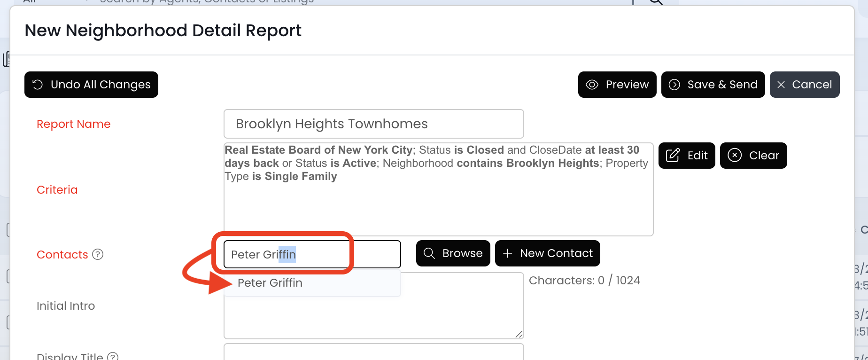The width and height of the screenshot is (868, 360).
Task: Click the Display Title input box
Action: point(373,352)
